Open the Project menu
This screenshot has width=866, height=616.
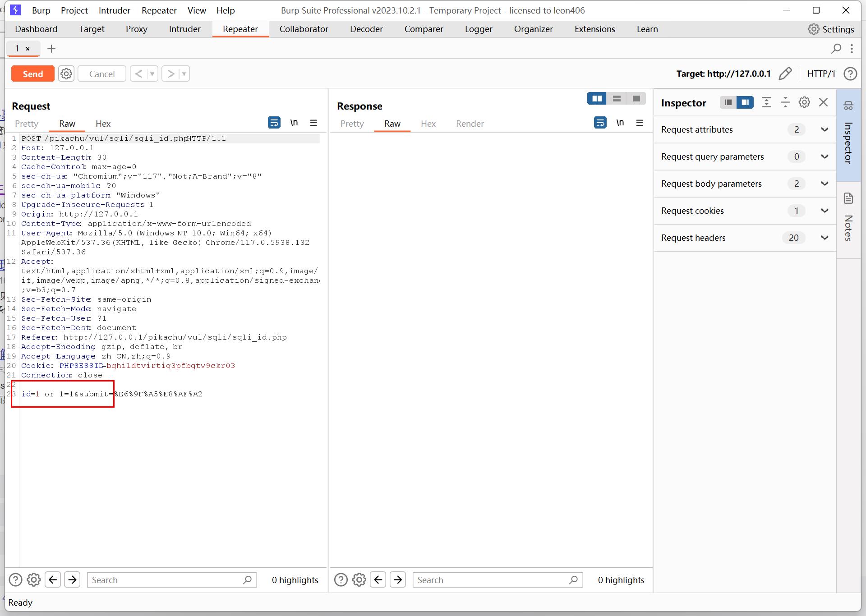point(74,10)
